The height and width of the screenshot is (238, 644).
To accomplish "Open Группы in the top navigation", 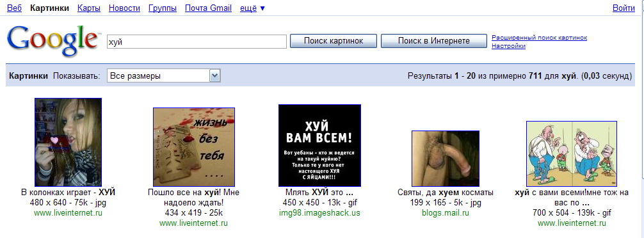I will pos(163,8).
